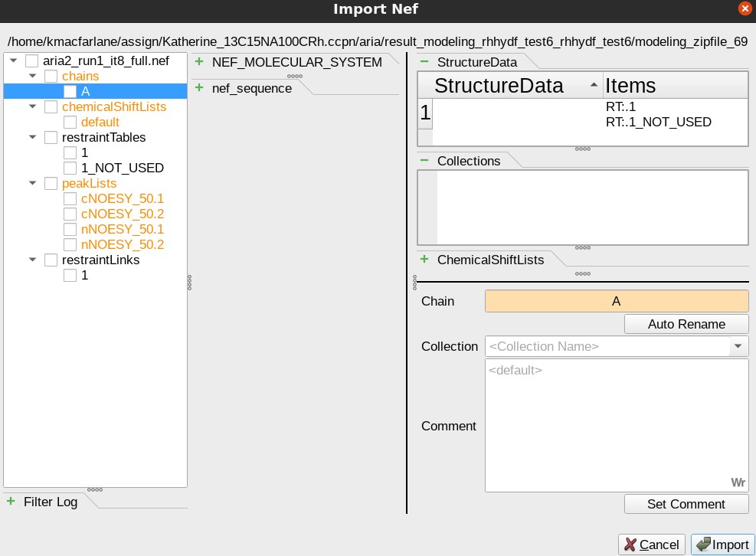Tick the restraintTables checkbox
This screenshot has width=756, height=556.
(x=51, y=137)
